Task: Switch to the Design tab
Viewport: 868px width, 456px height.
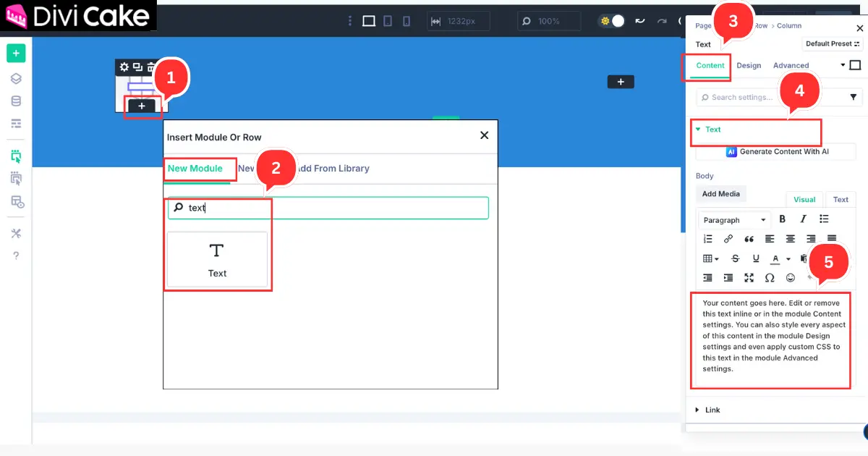Action: 749,65
